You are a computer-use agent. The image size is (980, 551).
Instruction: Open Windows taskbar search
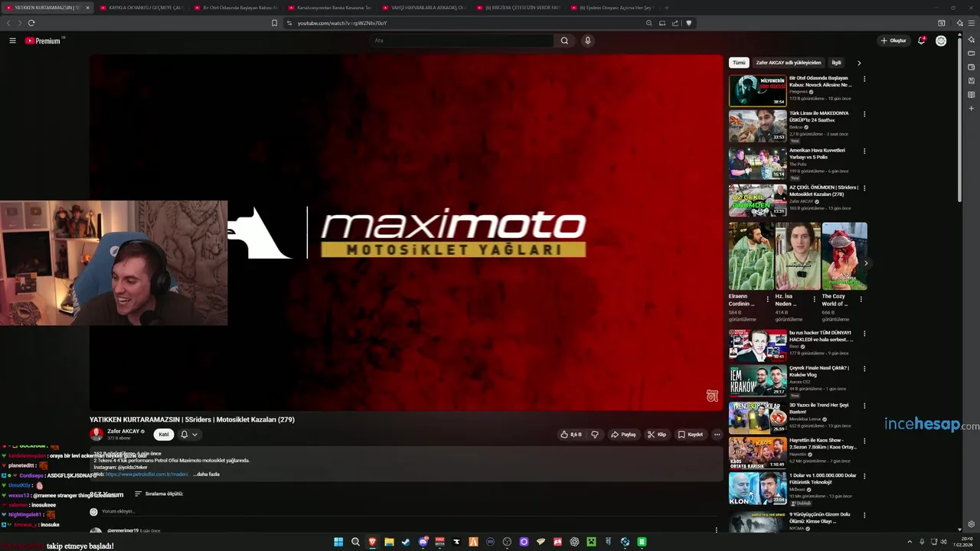pos(355,542)
